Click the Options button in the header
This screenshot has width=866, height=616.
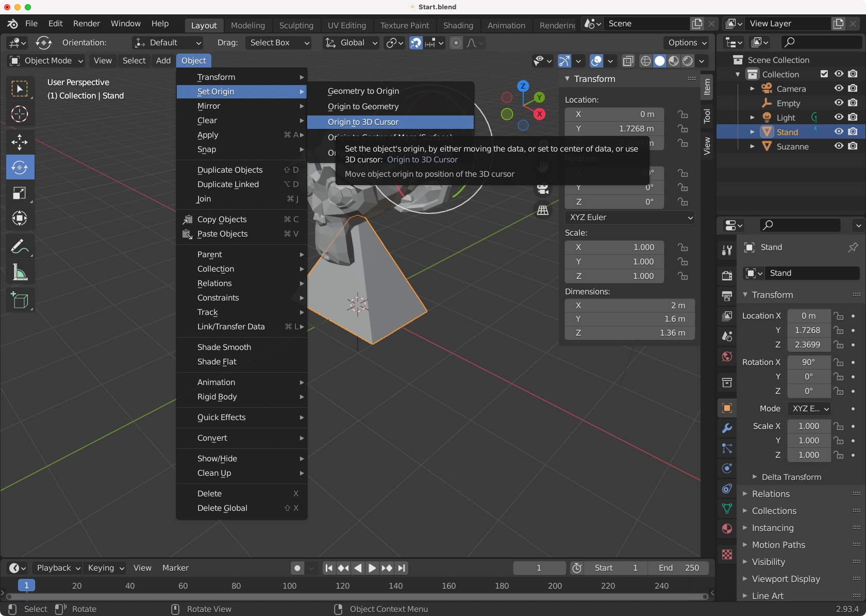(x=687, y=43)
